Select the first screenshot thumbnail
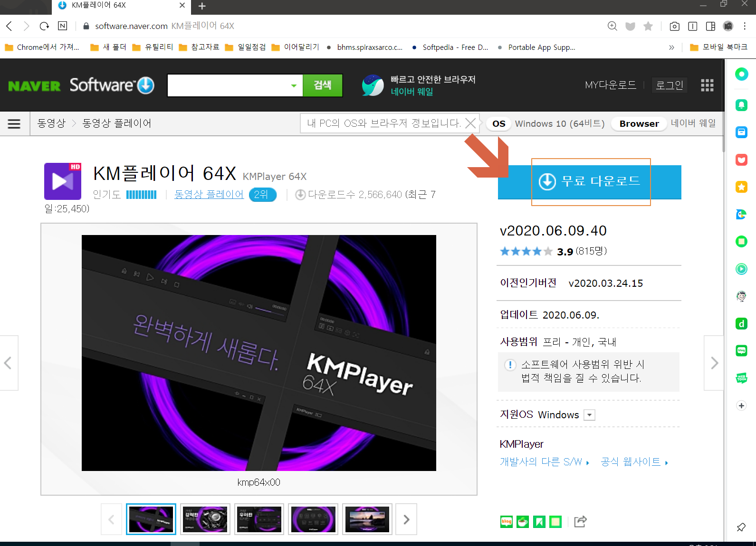 pyautogui.click(x=151, y=519)
